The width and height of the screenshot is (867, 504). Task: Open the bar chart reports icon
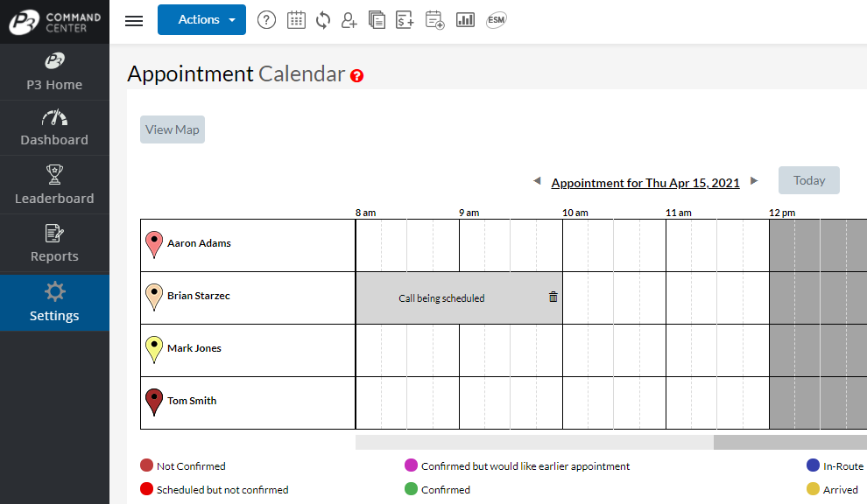click(464, 19)
